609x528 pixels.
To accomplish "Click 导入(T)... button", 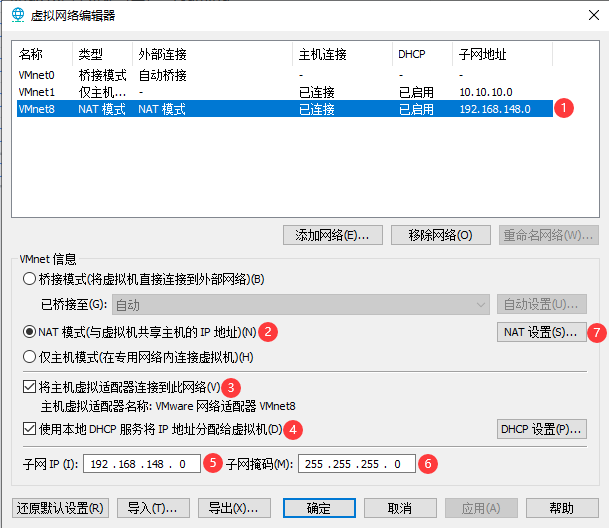I will click(x=153, y=508).
